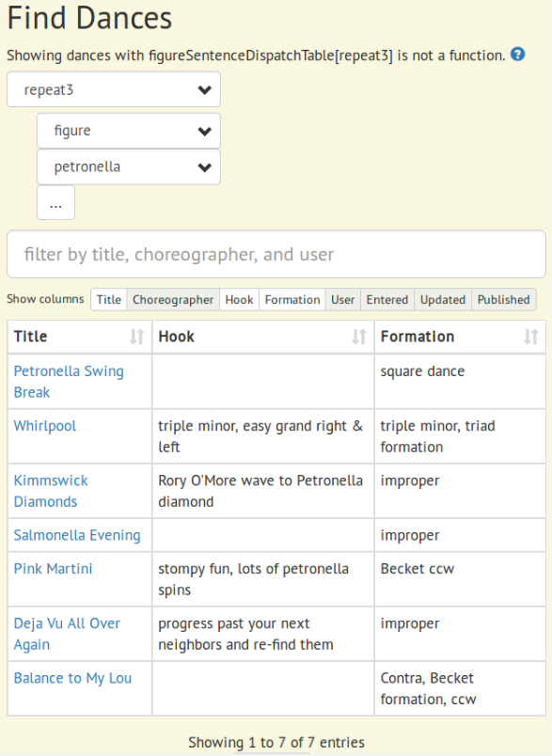Viewport: 552px width, 756px height.
Task: Enable the Entered column
Action: click(387, 299)
